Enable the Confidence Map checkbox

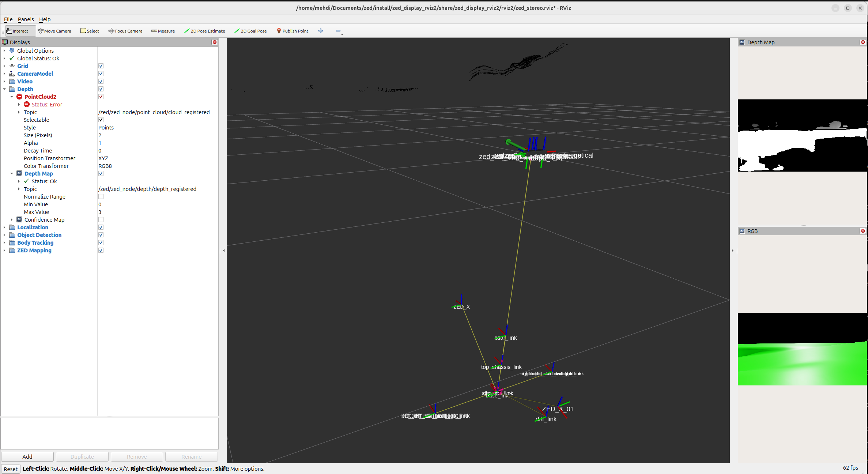coord(101,220)
